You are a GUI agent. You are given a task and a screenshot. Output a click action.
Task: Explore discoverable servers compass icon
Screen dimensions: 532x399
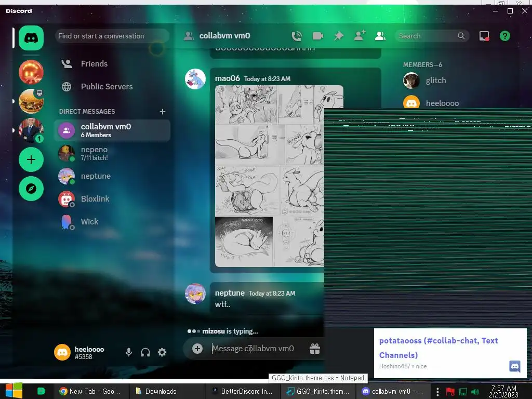pyautogui.click(x=31, y=189)
